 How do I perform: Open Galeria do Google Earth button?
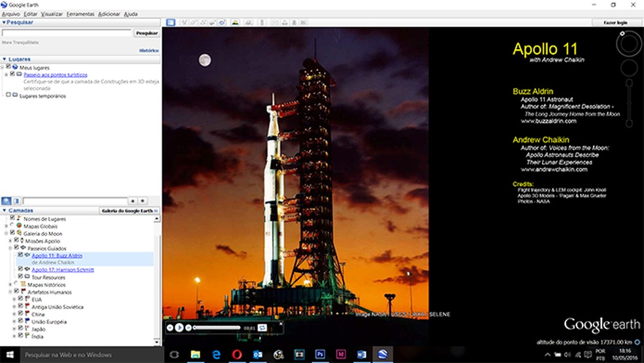pos(130,210)
